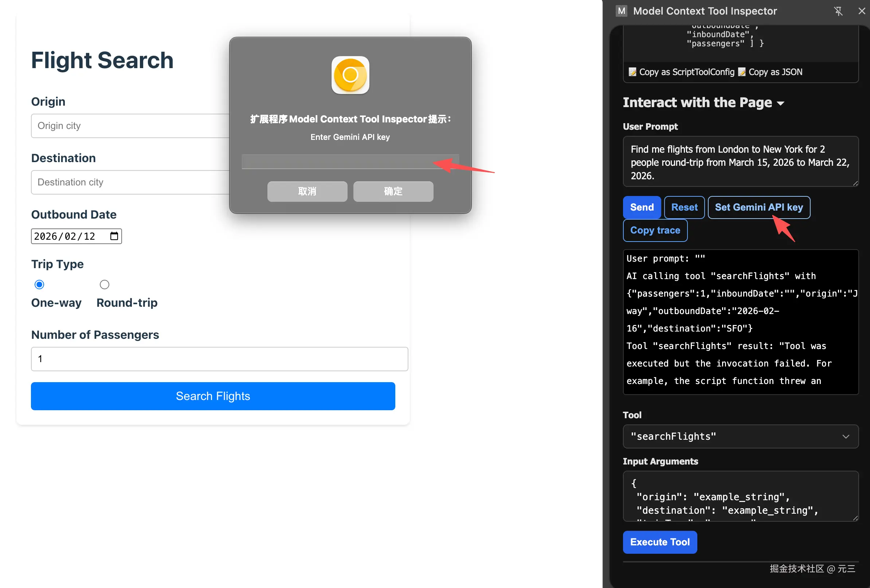The width and height of the screenshot is (870, 588).
Task: Click the Copy trace button
Action: click(655, 231)
